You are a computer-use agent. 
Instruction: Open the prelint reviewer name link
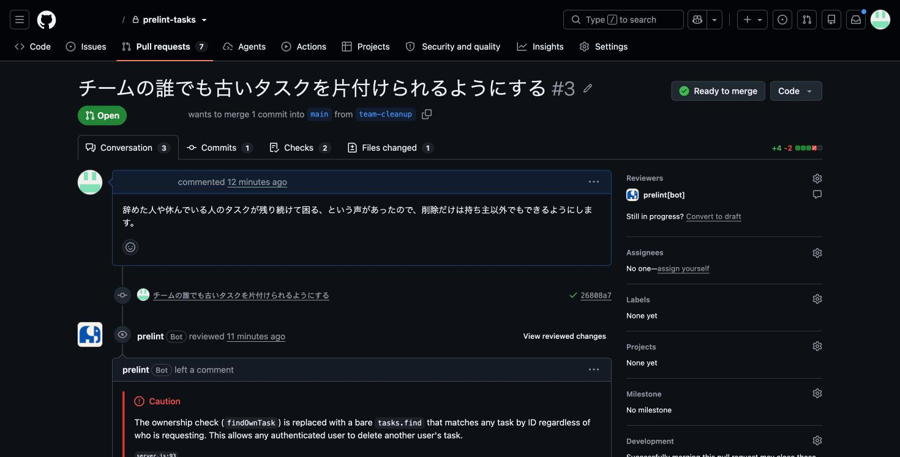click(x=150, y=336)
